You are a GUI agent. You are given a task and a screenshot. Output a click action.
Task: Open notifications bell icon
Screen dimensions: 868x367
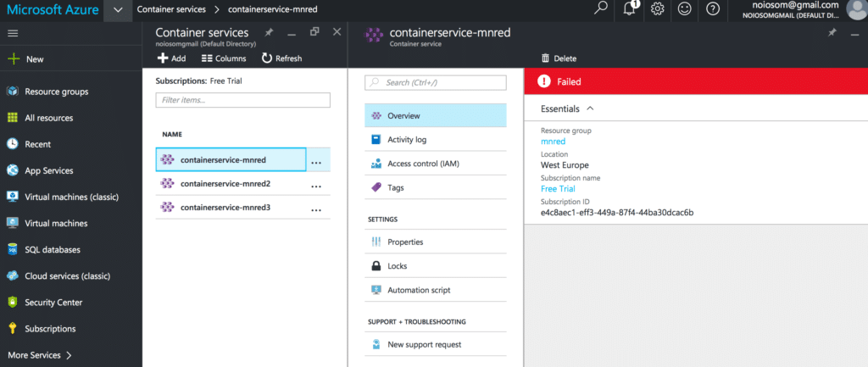[630, 9]
